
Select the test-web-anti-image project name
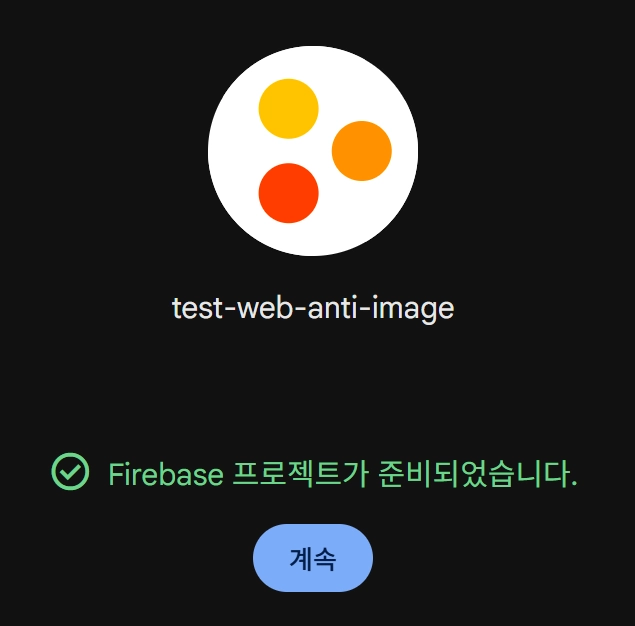click(x=313, y=309)
